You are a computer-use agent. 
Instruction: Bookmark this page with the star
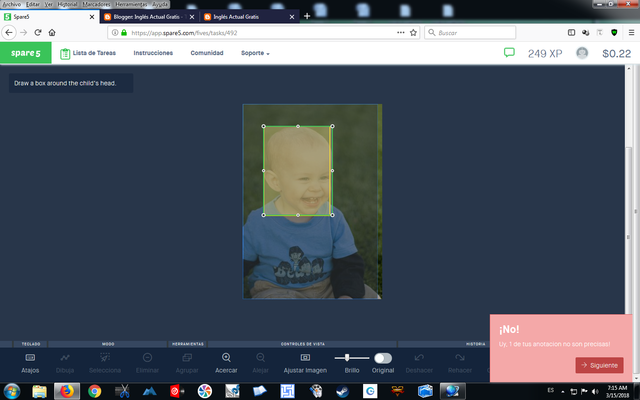coord(413,33)
